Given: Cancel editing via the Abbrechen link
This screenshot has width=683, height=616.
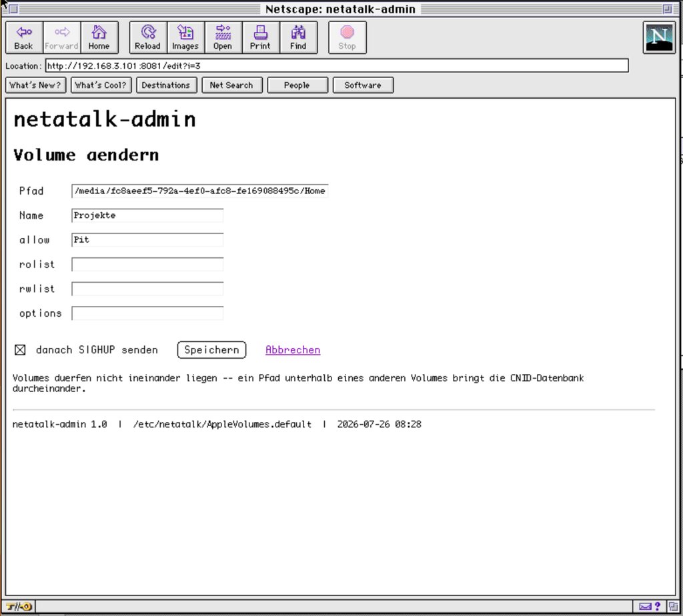Looking at the screenshot, I should tap(293, 349).
